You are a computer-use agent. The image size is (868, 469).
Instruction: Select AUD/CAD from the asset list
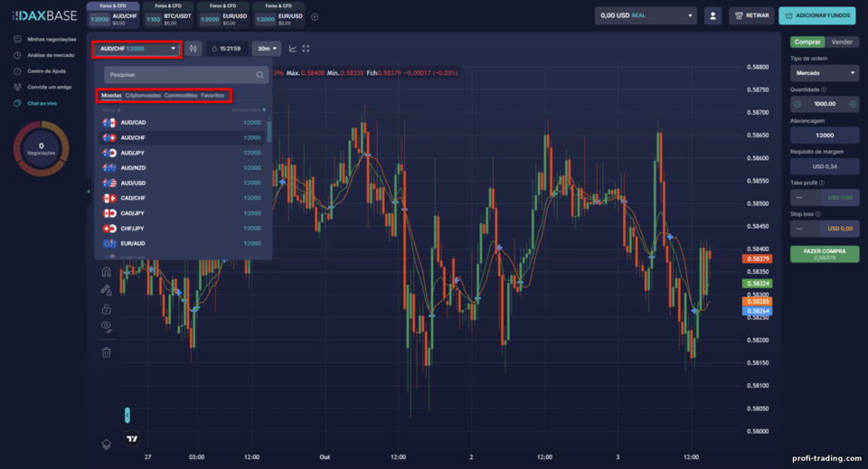click(x=182, y=122)
